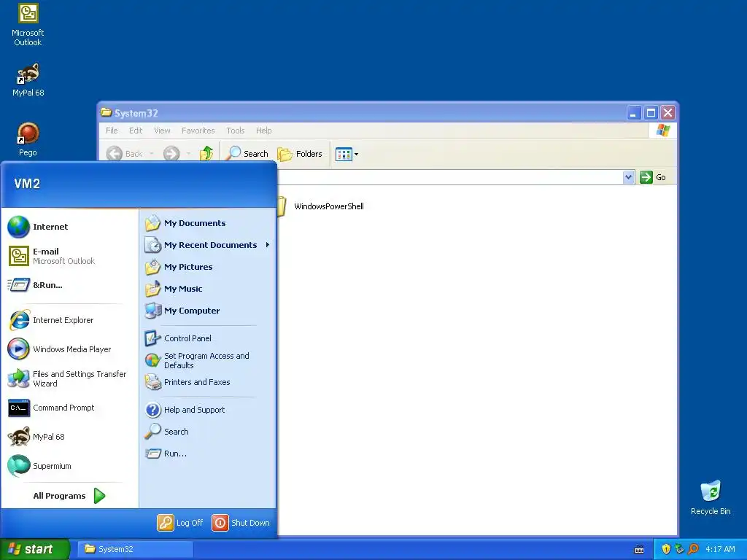
Task: Open File menu in System32 window
Action: click(x=112, y=131)
